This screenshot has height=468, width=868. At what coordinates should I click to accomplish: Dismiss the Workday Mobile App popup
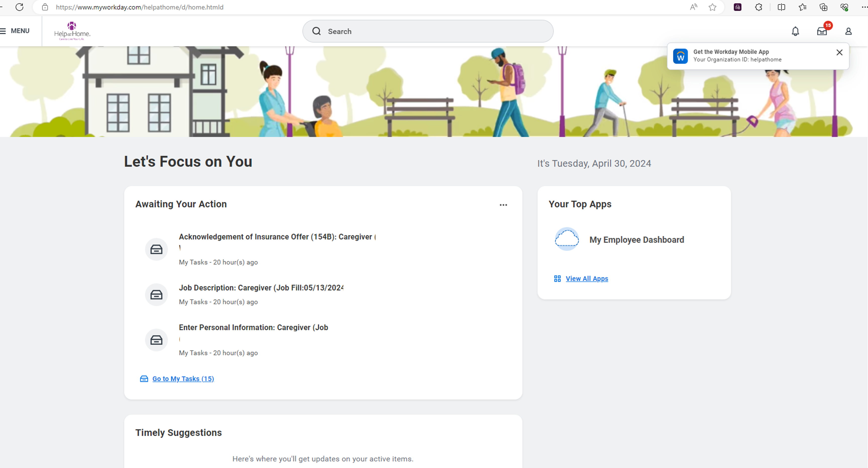[x=839, y=52]
